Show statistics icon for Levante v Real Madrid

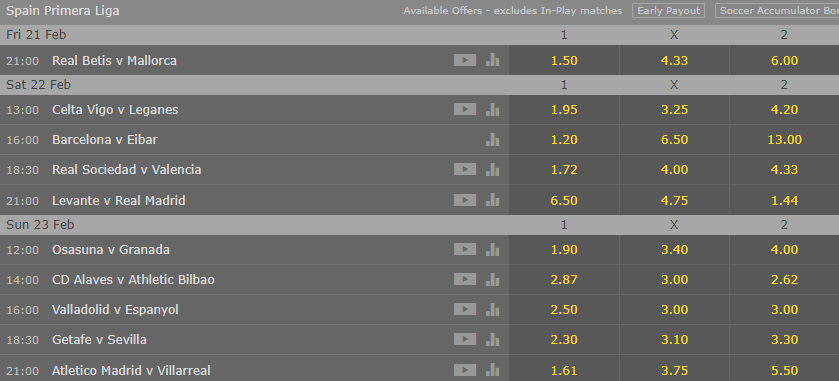click(x=492, y=200)
